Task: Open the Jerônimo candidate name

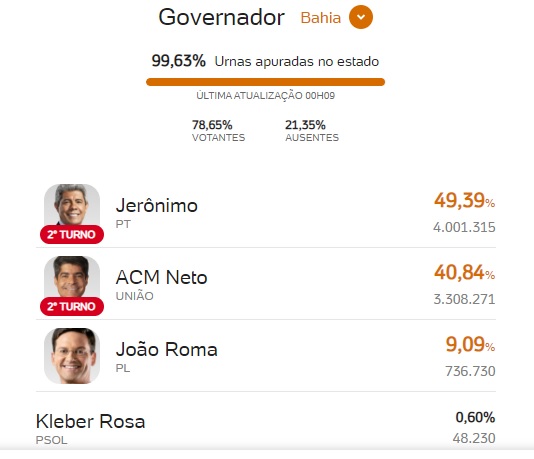Action: coord(157,205)
